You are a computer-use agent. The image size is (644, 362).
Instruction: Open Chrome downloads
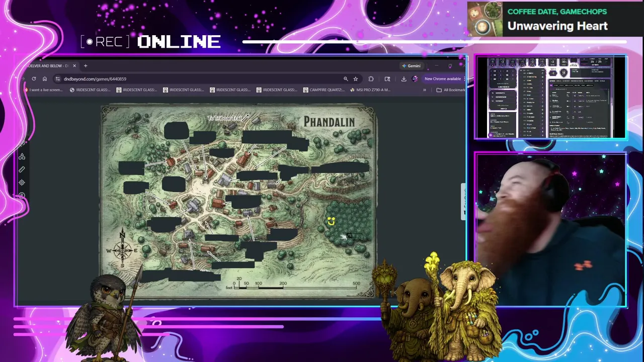coord(404,79)
